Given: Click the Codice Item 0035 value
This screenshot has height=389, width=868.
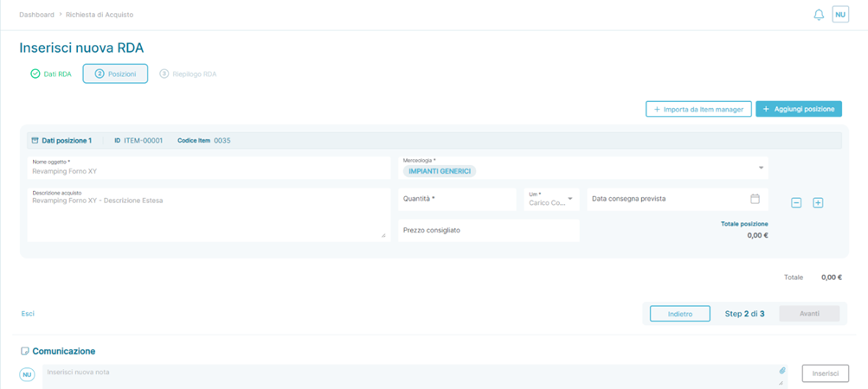Looking at the screenshot, I should pyautogui.click(x=222, y=141).
